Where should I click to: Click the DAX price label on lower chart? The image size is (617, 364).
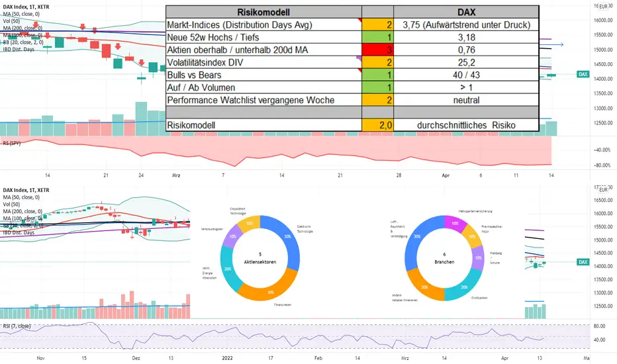pyautogui.click(x=583, y=262)
